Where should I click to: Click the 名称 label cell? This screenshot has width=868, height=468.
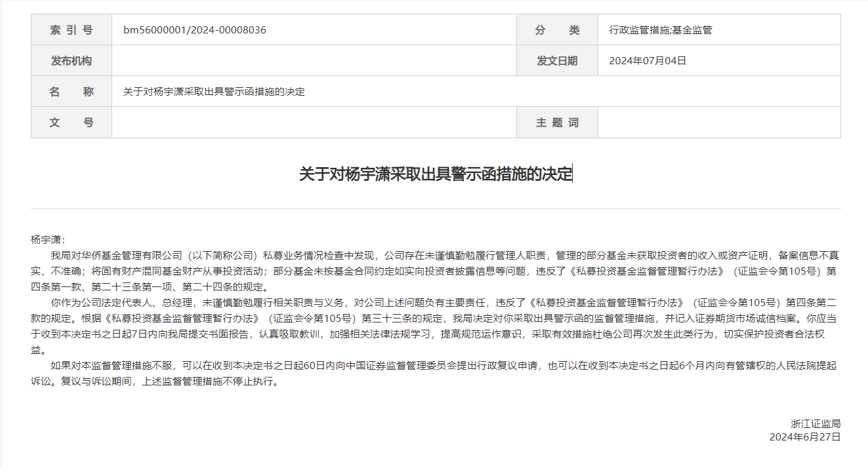point(72,92)
